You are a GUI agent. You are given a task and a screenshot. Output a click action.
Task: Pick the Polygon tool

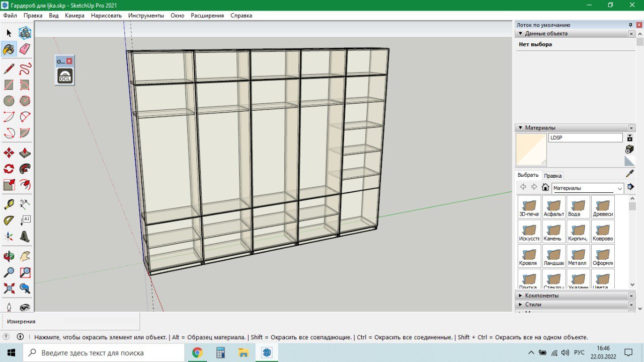coord(25,101)
